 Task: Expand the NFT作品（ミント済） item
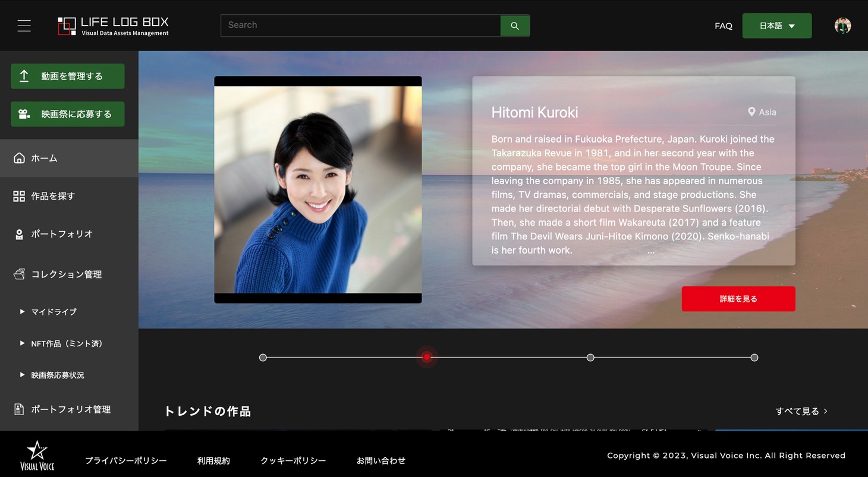tap(22, 343)
